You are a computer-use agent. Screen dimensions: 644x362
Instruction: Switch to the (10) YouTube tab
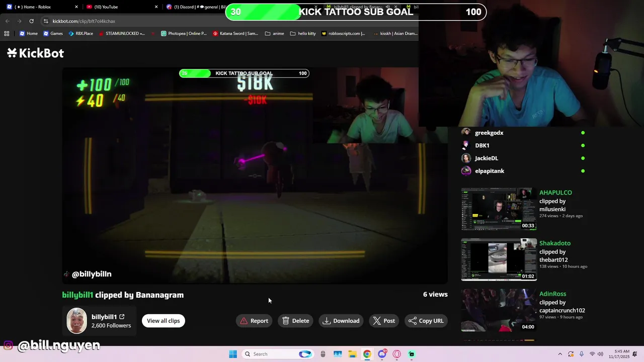coord(121,7)
